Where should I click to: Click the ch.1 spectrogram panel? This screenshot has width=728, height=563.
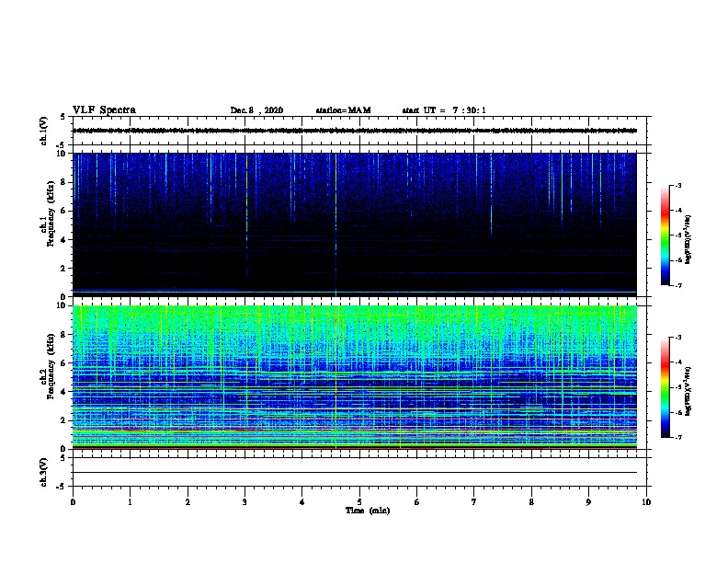tap(355, 224)
